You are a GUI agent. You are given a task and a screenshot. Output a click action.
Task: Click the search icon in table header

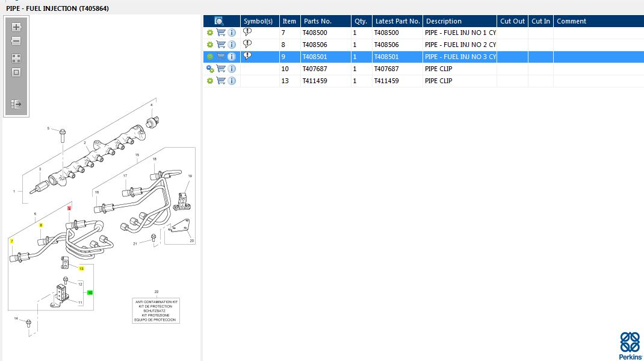[219, 21]
